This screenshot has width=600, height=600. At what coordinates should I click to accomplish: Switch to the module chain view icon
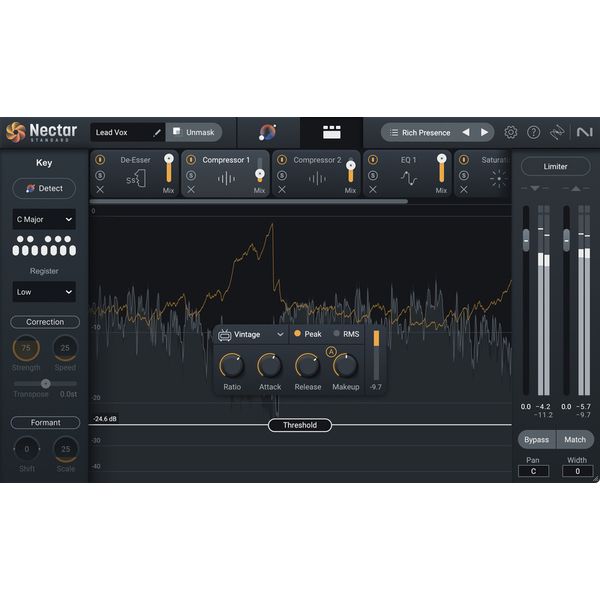(x=331, y=132)
